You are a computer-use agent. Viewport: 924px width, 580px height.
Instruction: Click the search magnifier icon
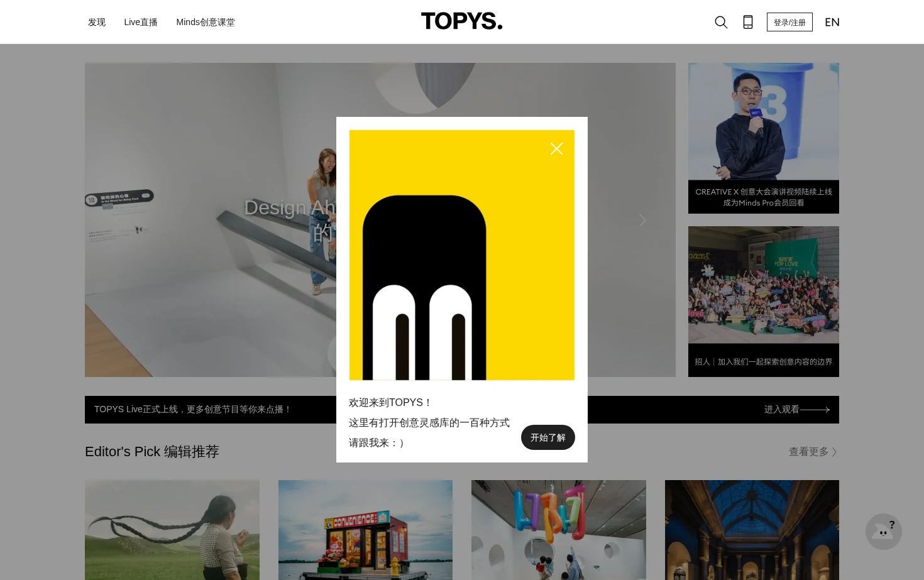click(x=721, y=22)
